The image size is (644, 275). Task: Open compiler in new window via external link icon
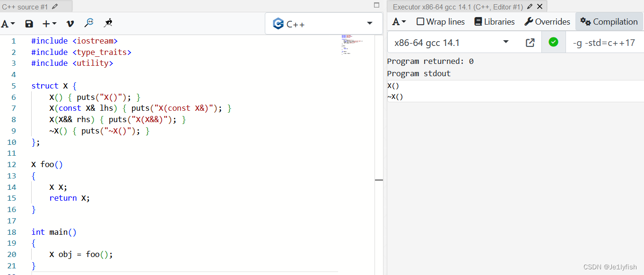tap(530, 42)
